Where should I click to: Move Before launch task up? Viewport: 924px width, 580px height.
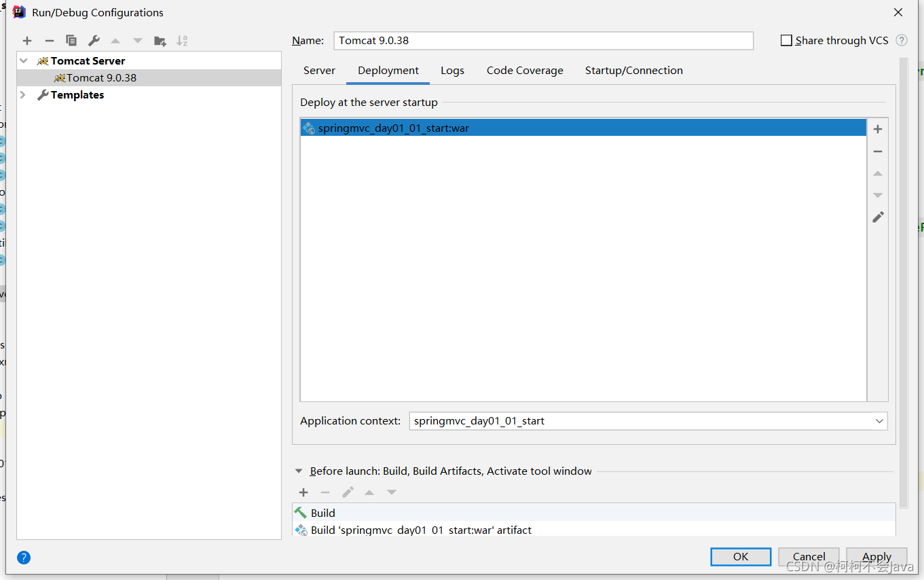click(x=369, y=492)
